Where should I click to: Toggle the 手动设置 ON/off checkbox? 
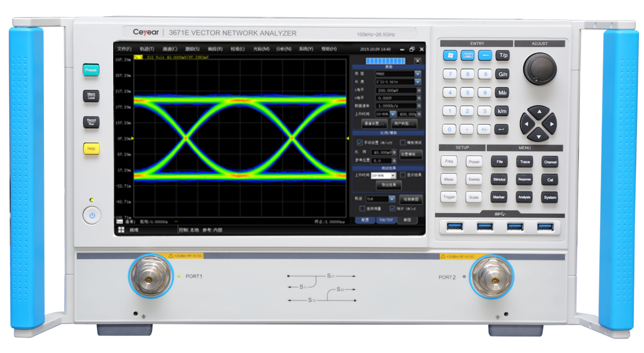360,143
